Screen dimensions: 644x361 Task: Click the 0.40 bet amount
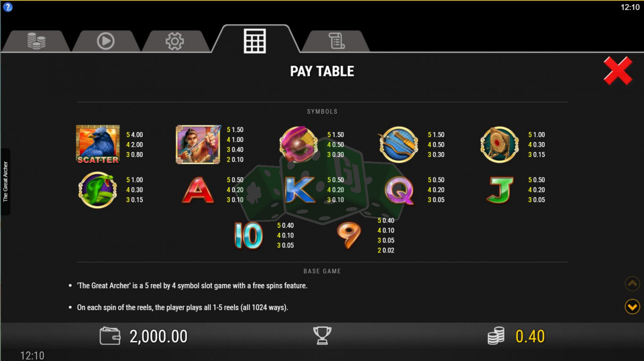click(530, 336)
